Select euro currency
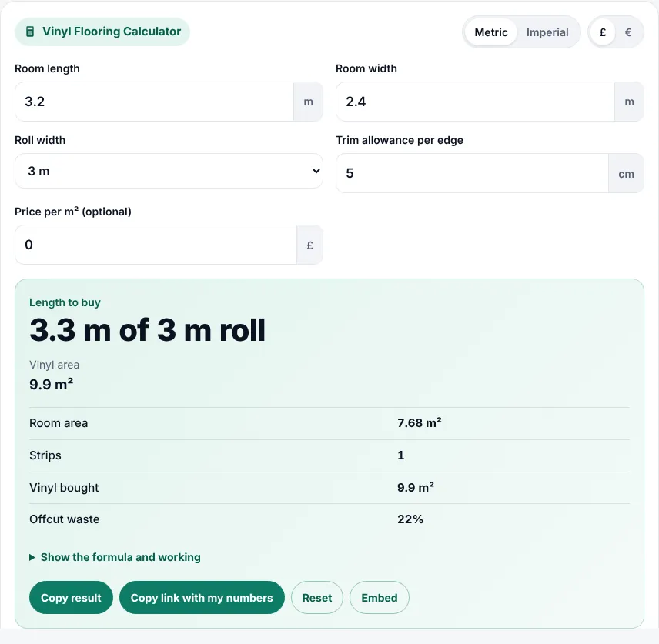The width and height of the screenshot is (659, 644). pos(628,32)
